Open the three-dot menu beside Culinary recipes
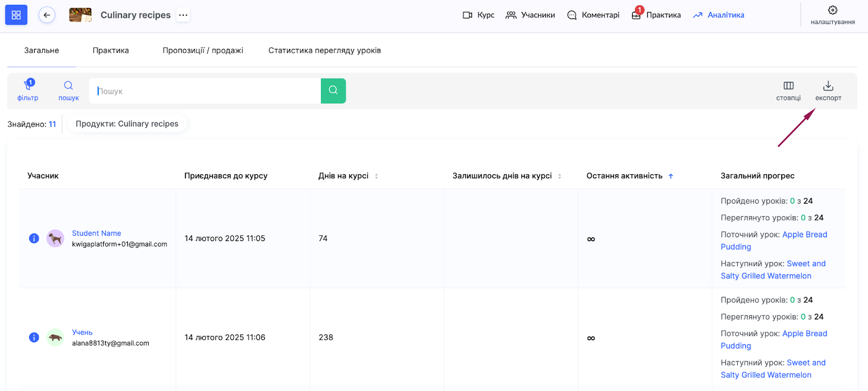This screenshot has height=391, width=868. pos(183,15)
